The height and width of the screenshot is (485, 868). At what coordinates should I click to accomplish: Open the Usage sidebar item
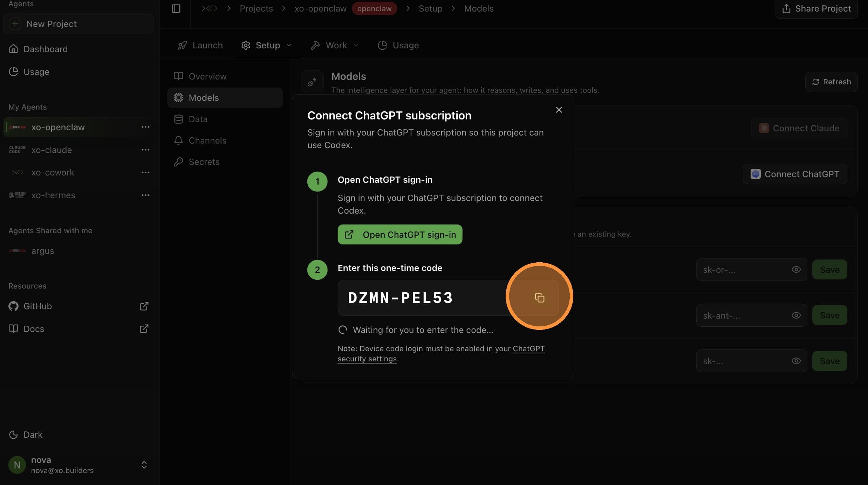[79, 72]
